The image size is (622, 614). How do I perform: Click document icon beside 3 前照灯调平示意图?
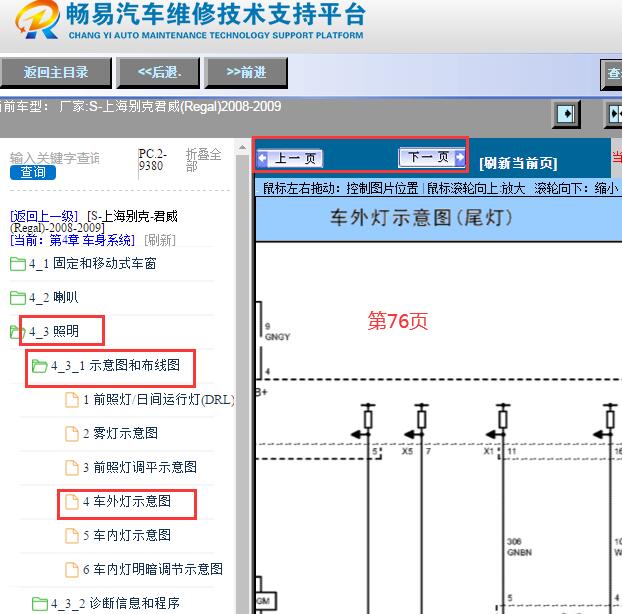[72, 468]
